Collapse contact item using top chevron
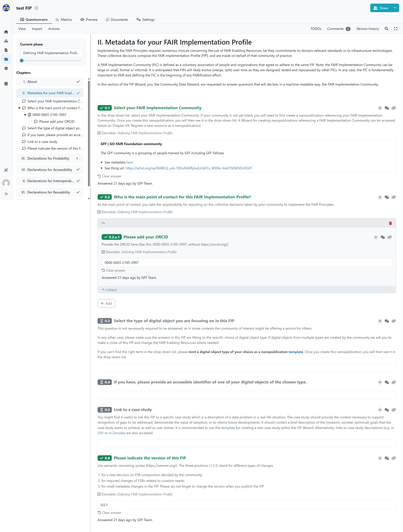 103,223
